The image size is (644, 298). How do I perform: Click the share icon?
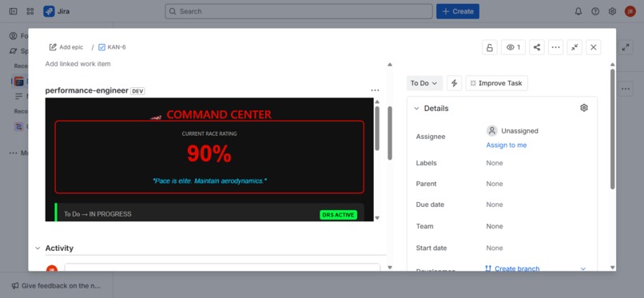click(x=537, y=47)
